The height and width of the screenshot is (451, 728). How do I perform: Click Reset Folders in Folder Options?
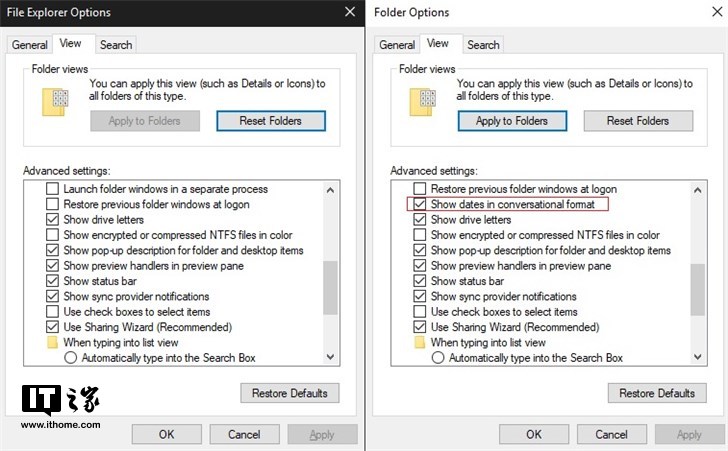point(638,121)
